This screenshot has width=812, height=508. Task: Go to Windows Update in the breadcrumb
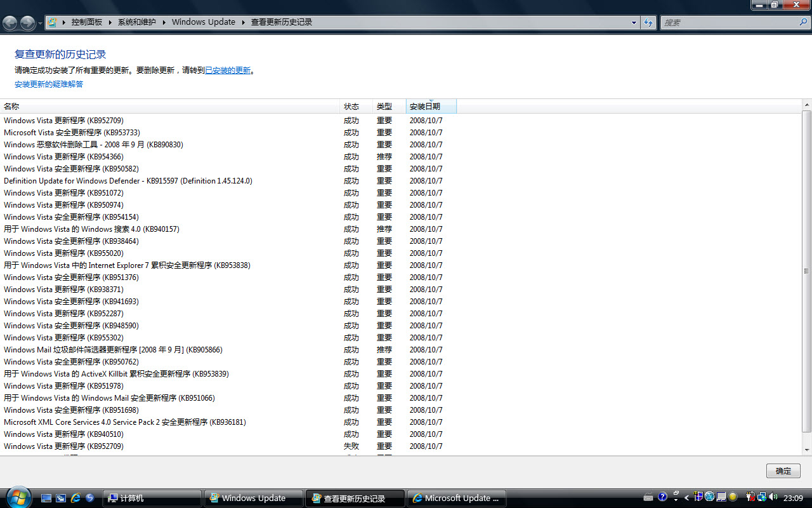(x=203, y=22)
